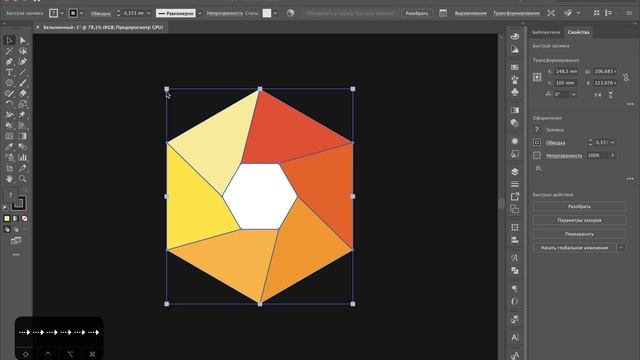
Task: Click stroke color swatch in control bar
Action: click(73, 13)
